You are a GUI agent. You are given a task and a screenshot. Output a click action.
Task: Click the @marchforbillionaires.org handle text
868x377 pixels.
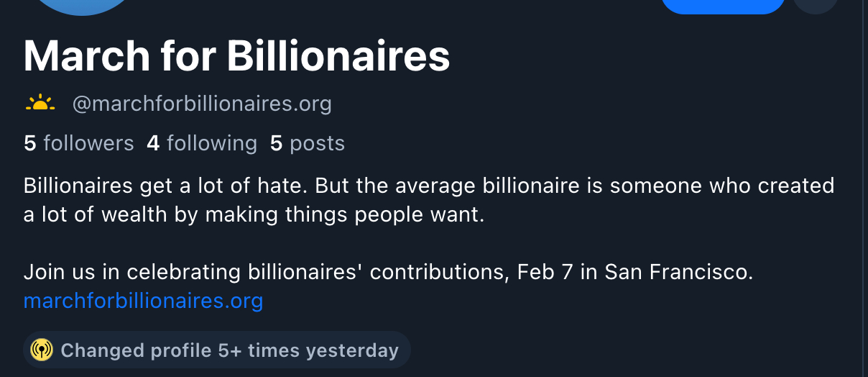(x=202, y=104)
